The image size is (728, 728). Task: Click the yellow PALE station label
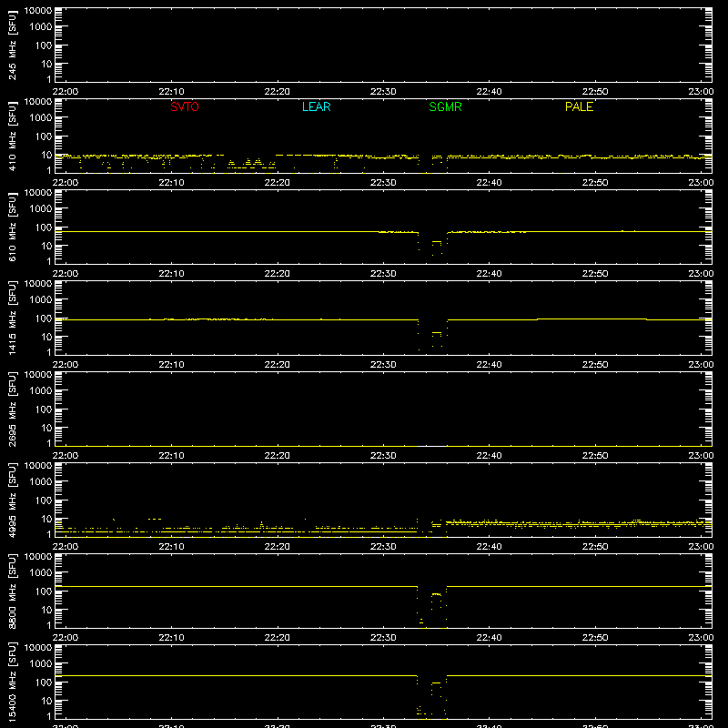click(x=579, y=106)
